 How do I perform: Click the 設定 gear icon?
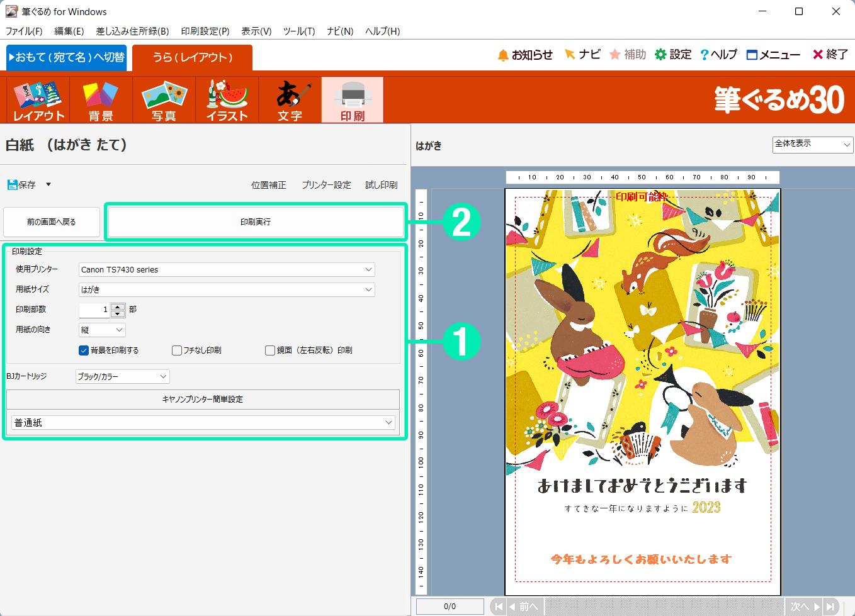click(x=660, y=55)
